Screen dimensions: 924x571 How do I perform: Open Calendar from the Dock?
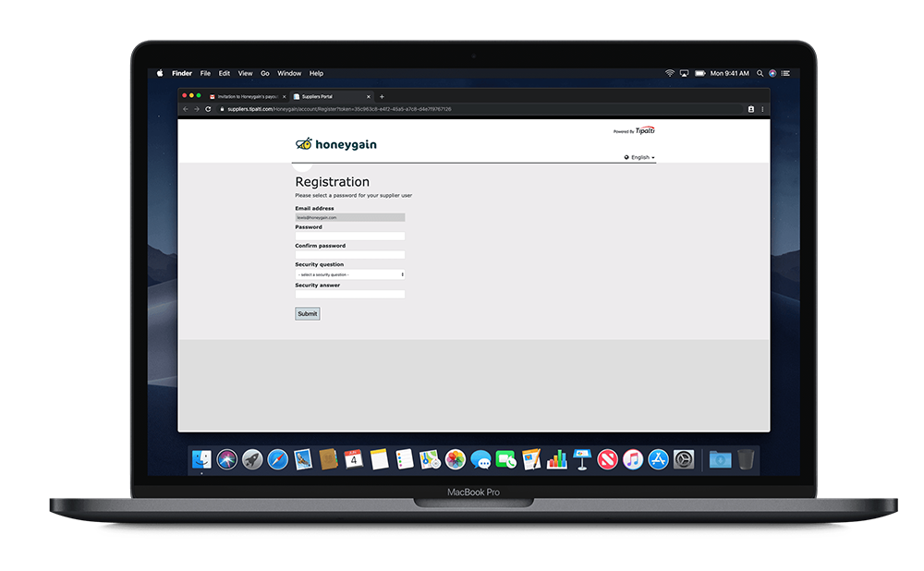click(x=354, y=459)
